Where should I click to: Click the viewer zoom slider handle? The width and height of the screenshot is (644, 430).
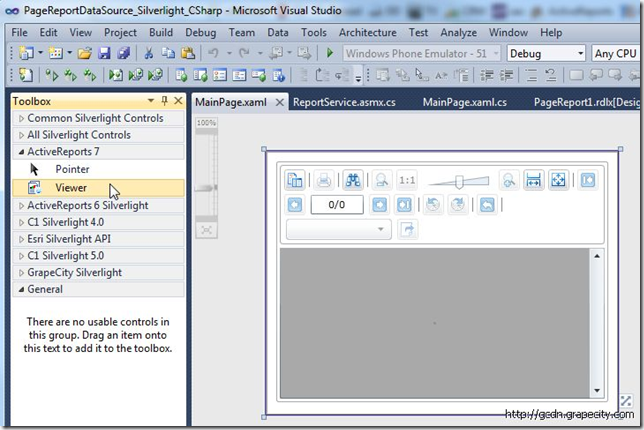coord(459,180)
